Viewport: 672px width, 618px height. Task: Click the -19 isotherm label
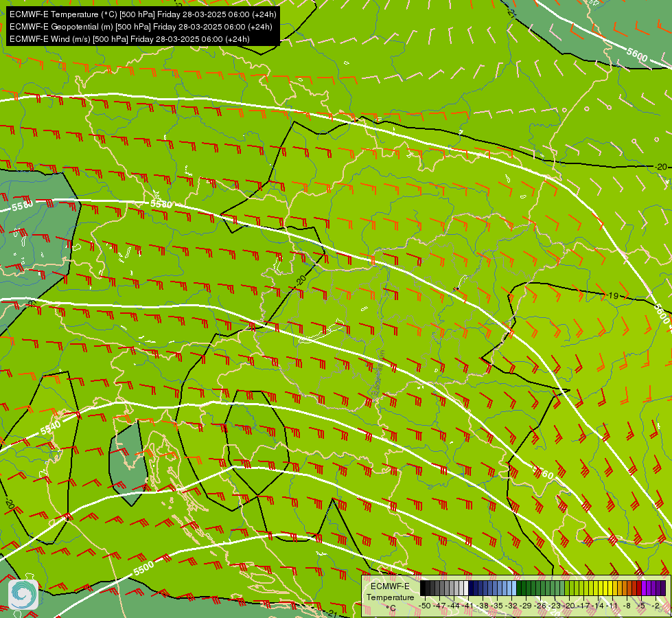tap(613, 295)
